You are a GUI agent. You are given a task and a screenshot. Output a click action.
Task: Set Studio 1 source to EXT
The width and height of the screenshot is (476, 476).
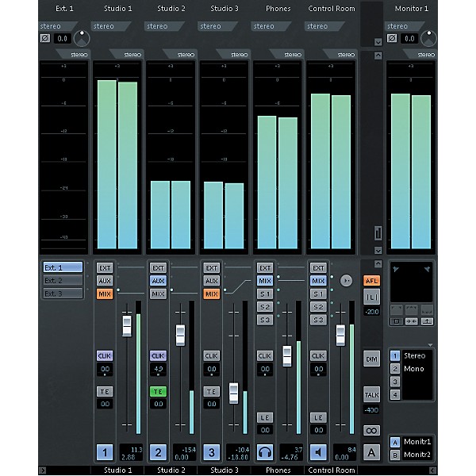click(105, 268)
